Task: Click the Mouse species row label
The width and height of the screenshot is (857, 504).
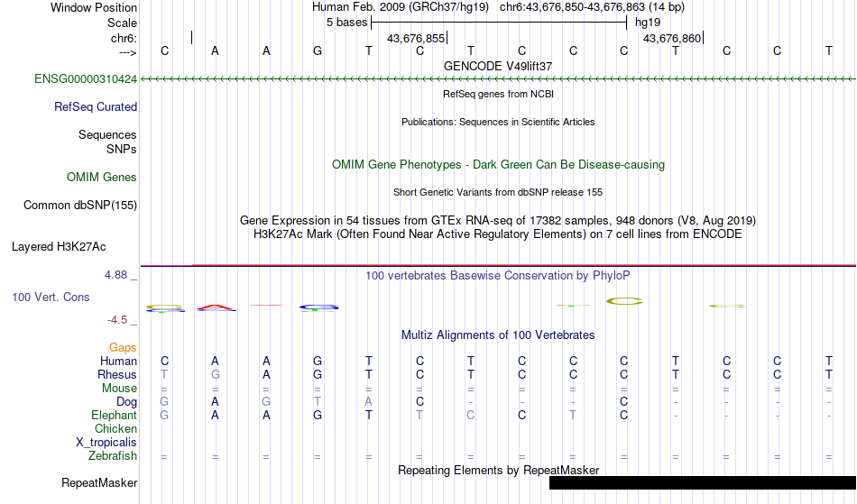Action: 119,389
